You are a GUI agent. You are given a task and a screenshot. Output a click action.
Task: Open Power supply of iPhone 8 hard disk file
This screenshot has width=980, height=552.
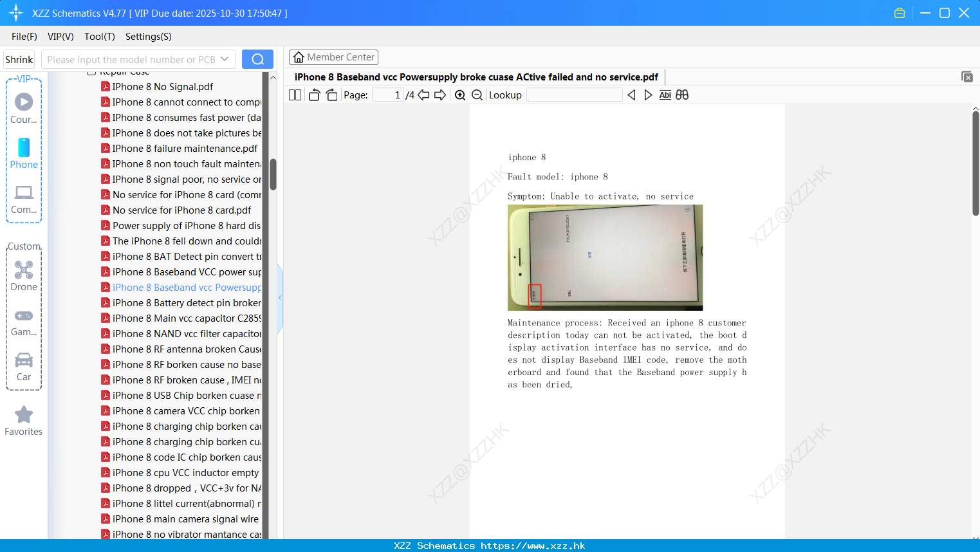[181, 226]
